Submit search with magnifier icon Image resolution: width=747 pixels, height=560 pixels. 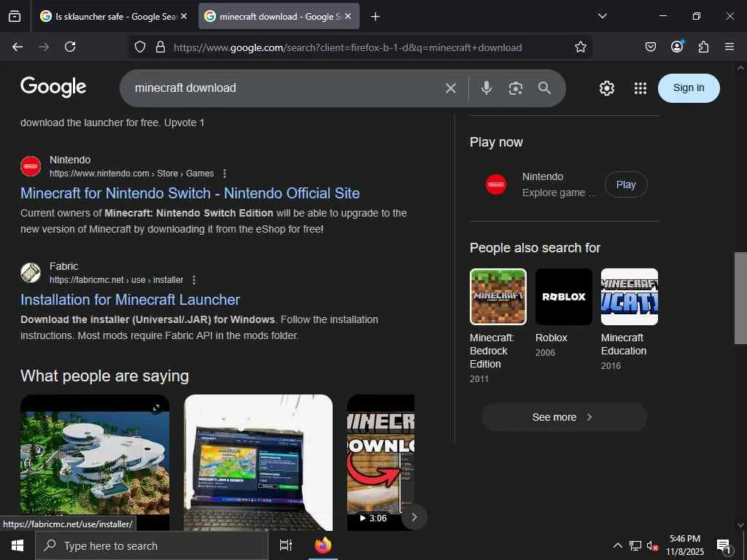pos(544,88)
